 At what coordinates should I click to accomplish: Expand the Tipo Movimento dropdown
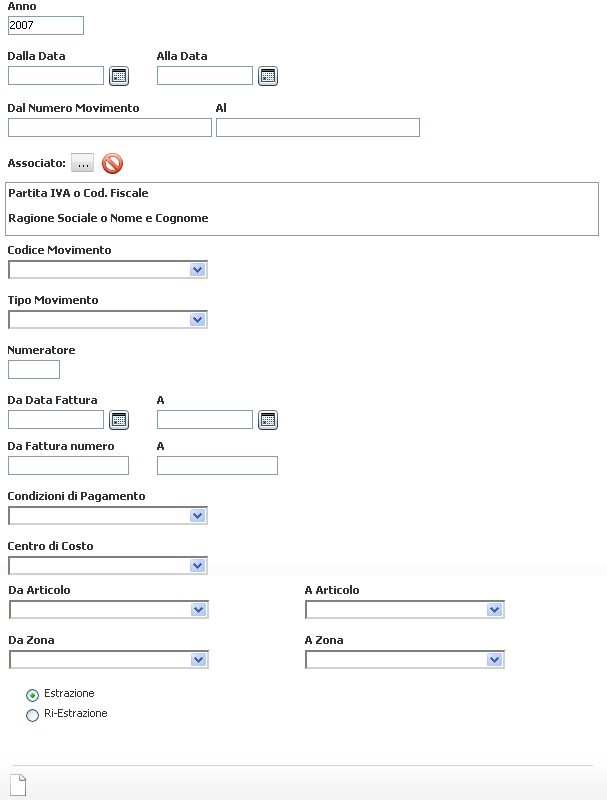tap(108, 319)
